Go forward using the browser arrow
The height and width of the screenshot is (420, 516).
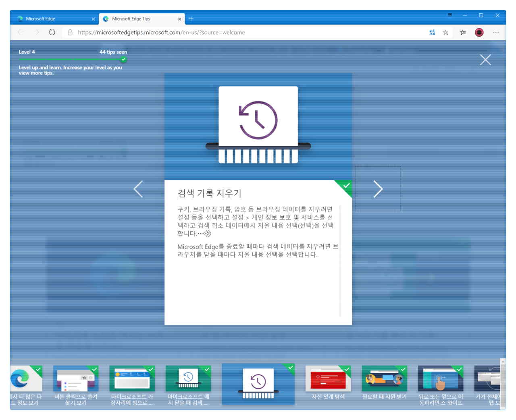pyautogui.click(x=36, y=32)
